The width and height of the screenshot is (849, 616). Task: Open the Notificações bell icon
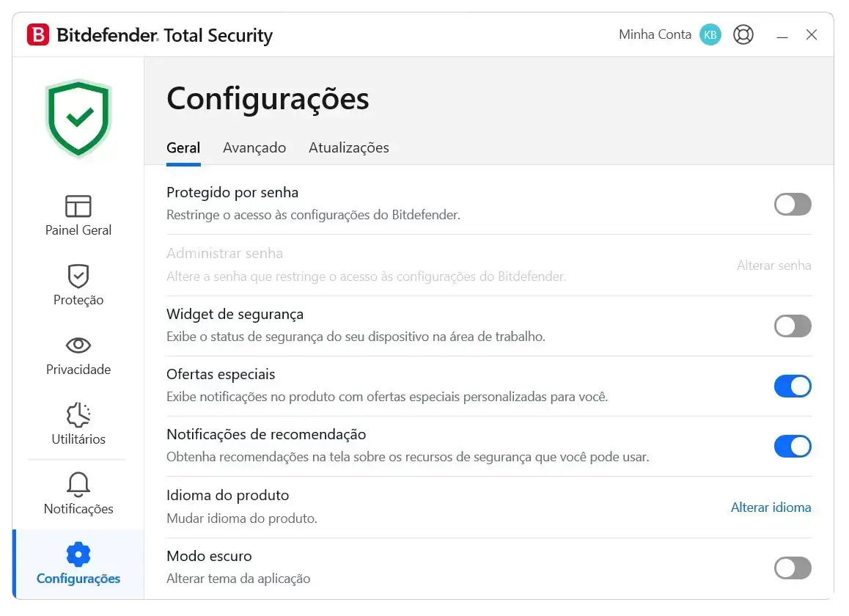[78, 484]
